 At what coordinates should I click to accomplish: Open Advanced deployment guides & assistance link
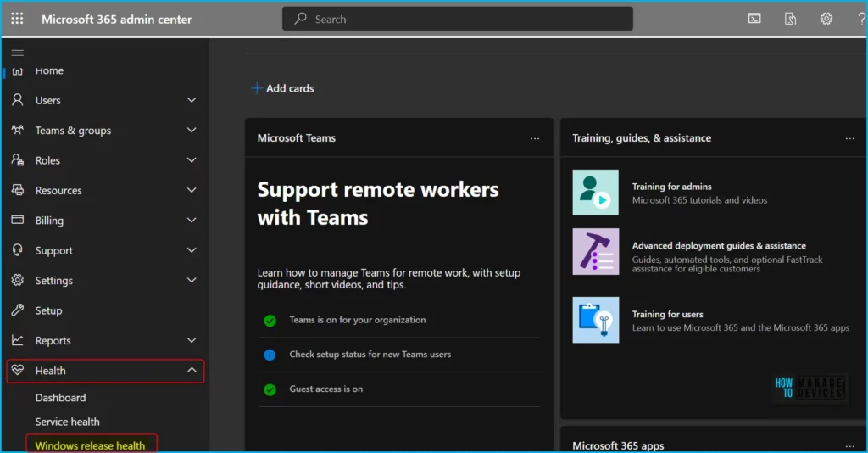(x=719, y=245)
